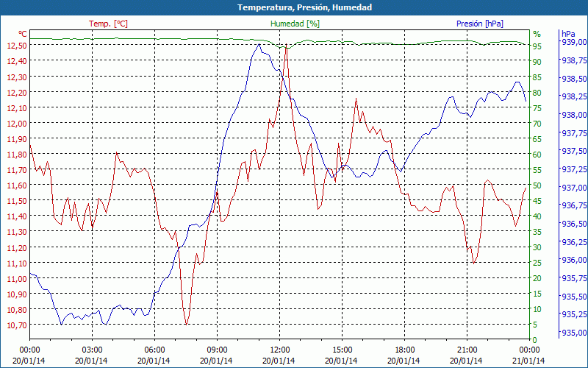Click humidity axis value 90
This screenshot has height=368, width=588.
[537, 62]
